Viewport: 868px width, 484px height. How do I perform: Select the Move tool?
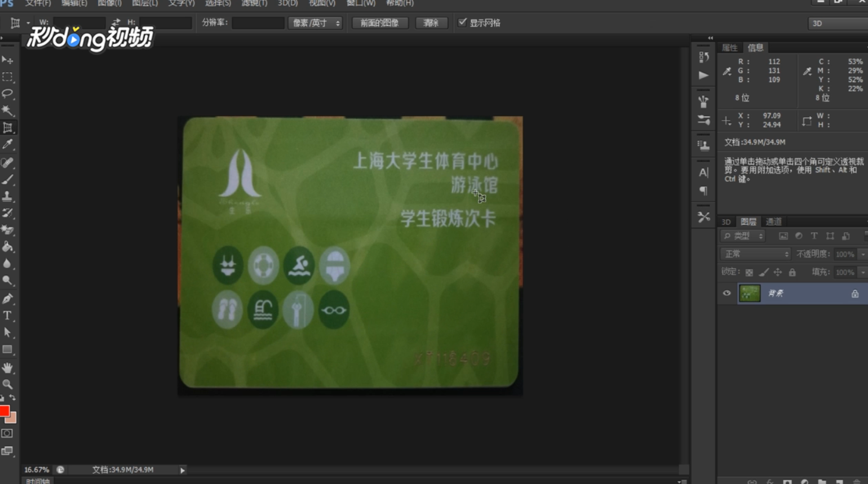click(7, 60)
